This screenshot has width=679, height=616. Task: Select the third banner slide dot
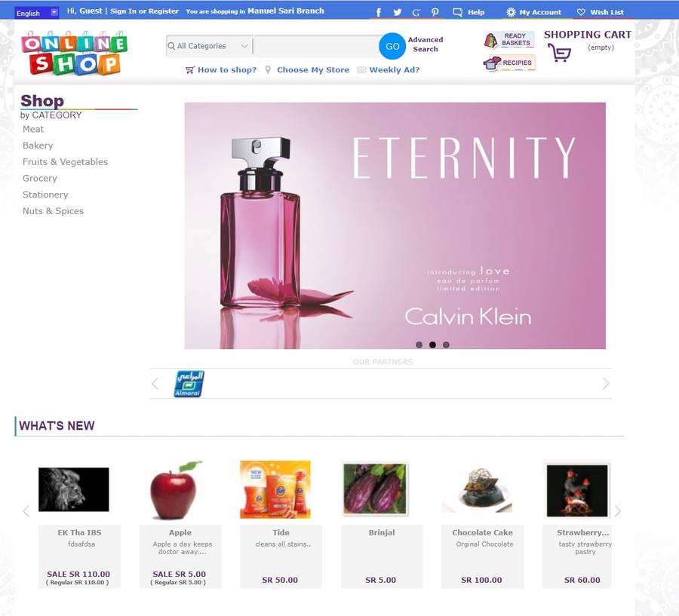click(x=446, y=345)
